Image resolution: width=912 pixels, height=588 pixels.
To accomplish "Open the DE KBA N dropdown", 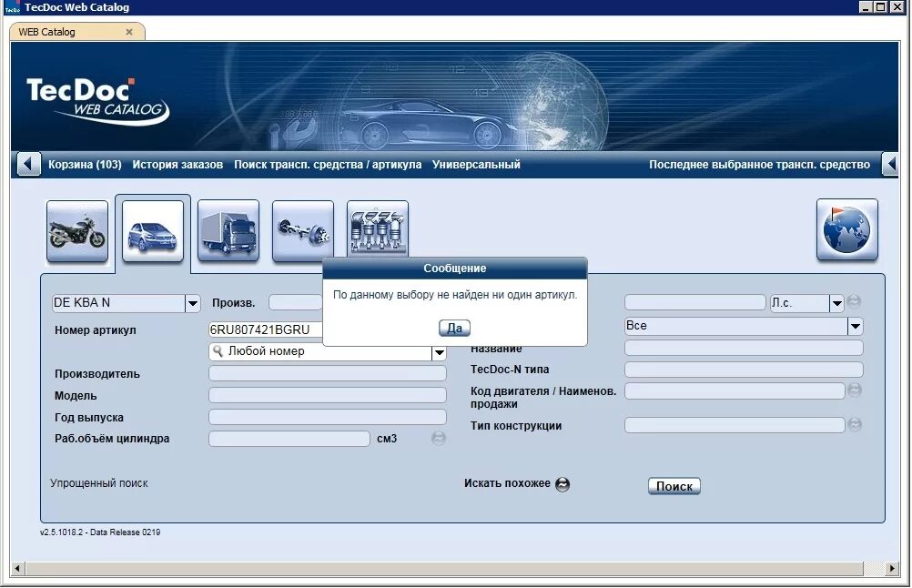I will [193, 303].
